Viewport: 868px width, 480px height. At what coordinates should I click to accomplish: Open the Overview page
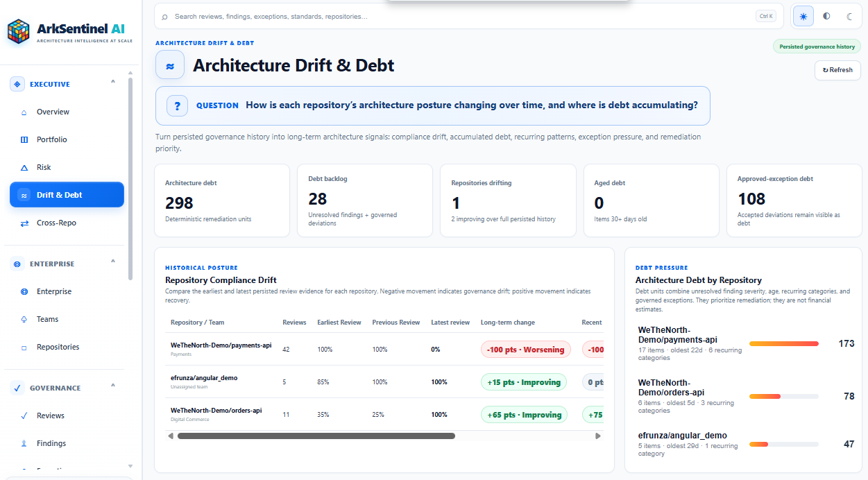(67, 112)
